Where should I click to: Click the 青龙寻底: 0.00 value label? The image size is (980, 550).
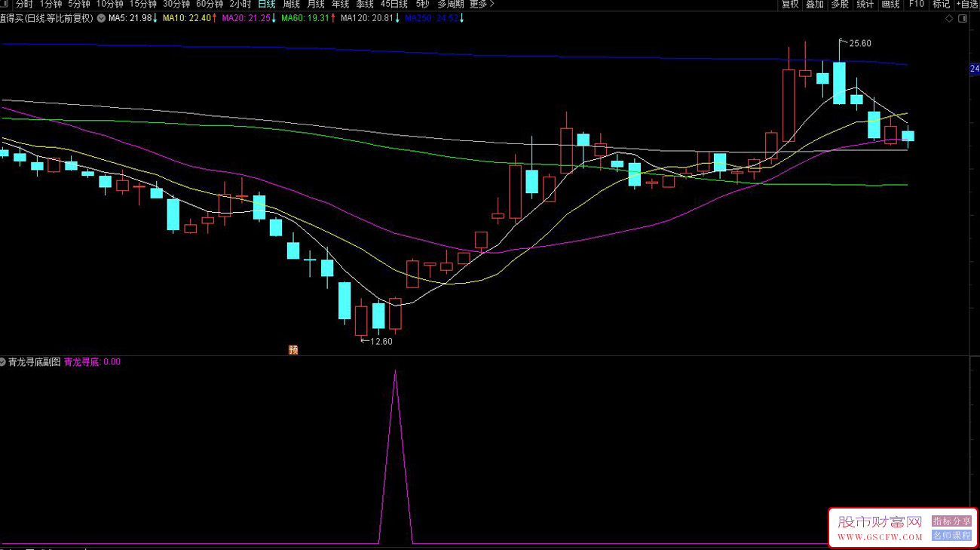click(x=92, y=362)
